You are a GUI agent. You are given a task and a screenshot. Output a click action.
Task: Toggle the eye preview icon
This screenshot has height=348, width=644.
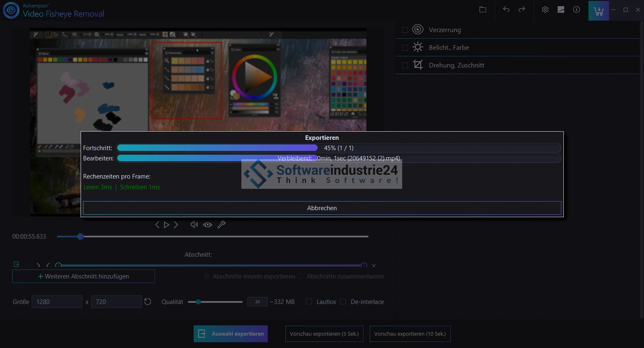click(x=208, y=225)
